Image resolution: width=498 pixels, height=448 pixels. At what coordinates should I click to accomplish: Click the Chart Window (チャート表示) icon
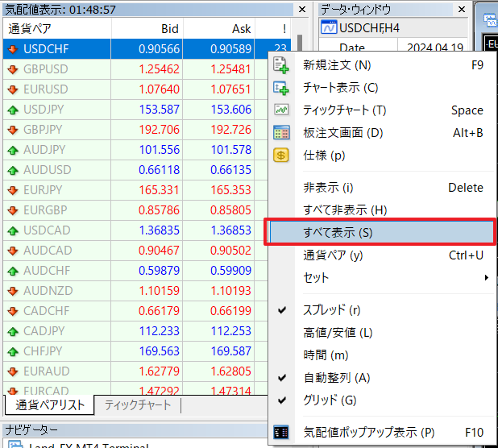click(281, 88)
